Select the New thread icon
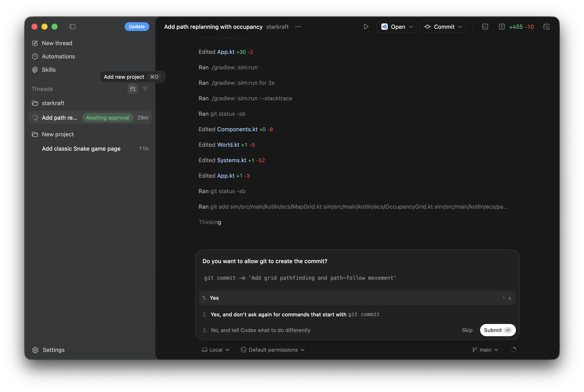The height and width of the screenshot is (392, 584). (x=35, y=43)
